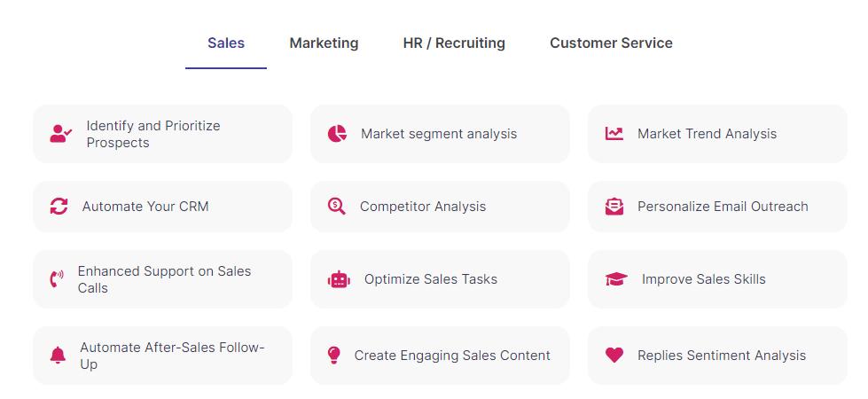Click the envelope icon for Personalize Email Outreach
The height and width of the screenshot is (399, 868).
pos(614,207)
